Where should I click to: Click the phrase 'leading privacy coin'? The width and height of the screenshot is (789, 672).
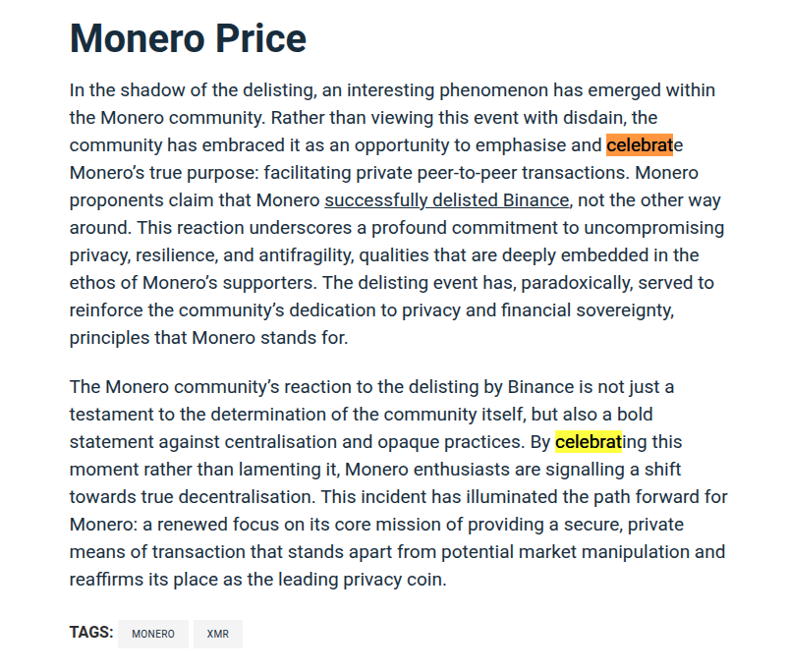(x=360, y=579)
